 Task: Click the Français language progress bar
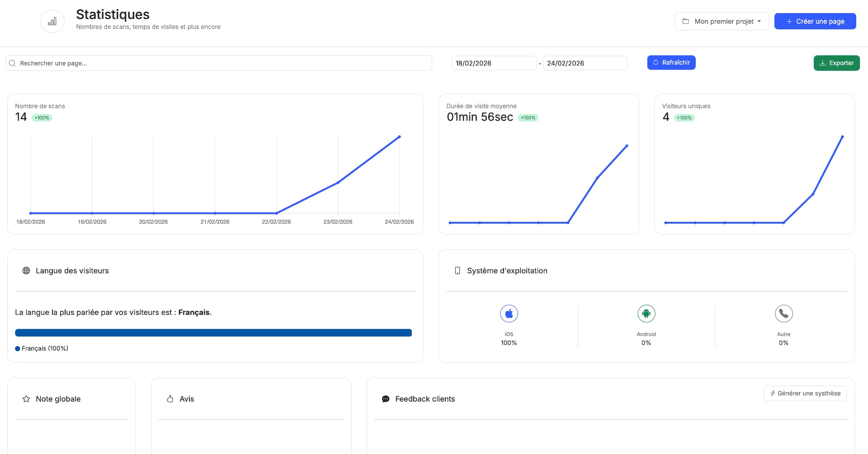click(x=213, y=333)
